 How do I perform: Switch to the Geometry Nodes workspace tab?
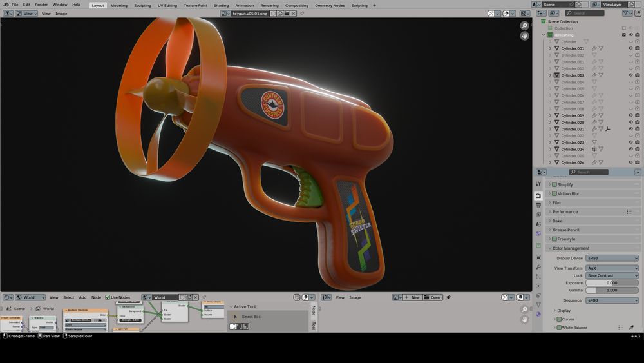pos(329,5)
